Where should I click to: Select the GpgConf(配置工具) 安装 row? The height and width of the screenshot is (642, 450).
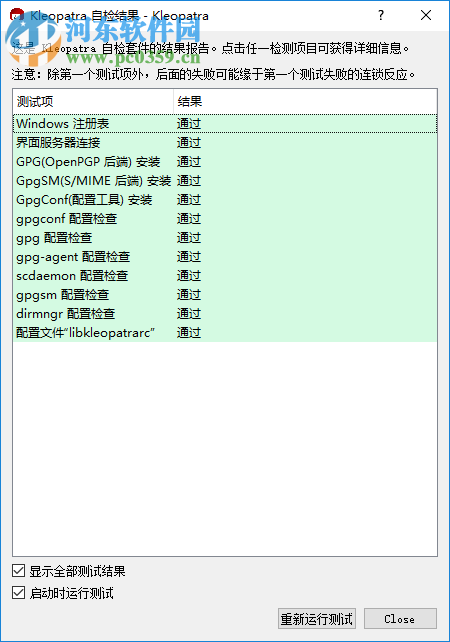pyautogui.click(x=225, y=200)
